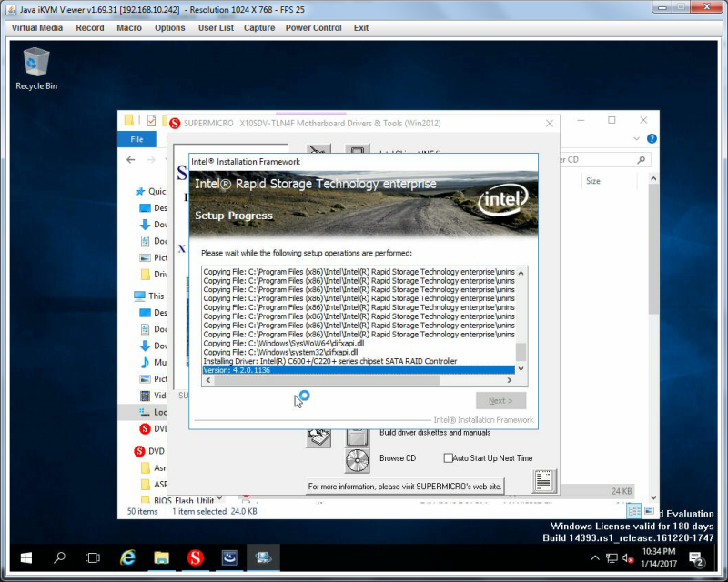Viewport: 728px width, 582px height.
Task: Click the Next button in Intel setup
Action: coord(501,400)
